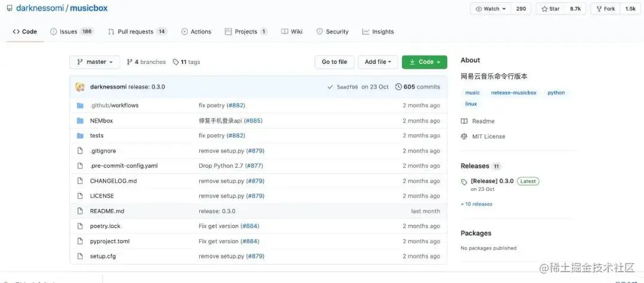The height and width of the screenshot is (283, 644).
Task: Show the + 10 releases link
Action: 476,204
